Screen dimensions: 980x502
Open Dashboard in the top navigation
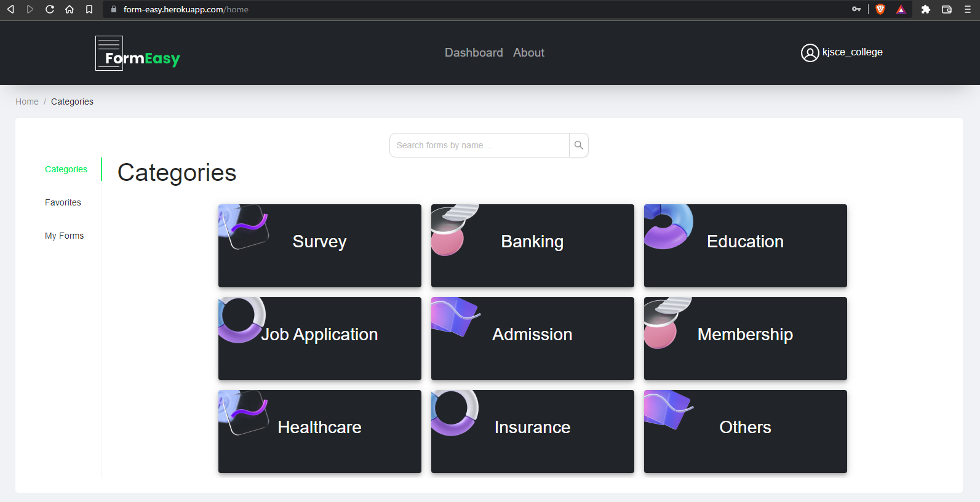coord(474,53)
